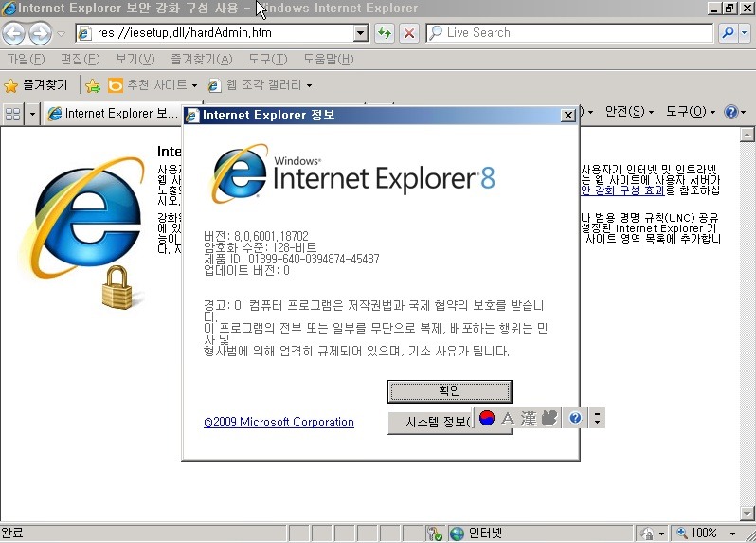Image resolution: width=756 pixels, height=543 pixels.
Task: Click the Forward navigation arrow
Action: tap(41, 33)
